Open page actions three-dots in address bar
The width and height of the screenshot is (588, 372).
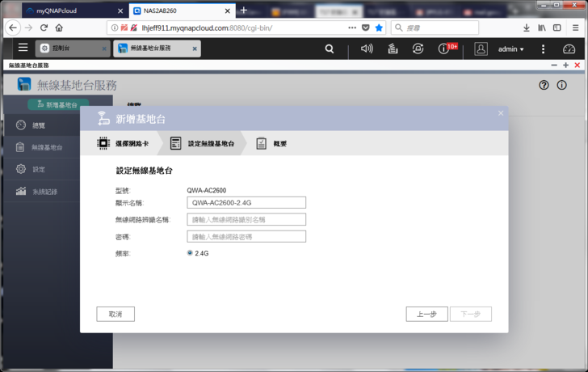point(352,27)
